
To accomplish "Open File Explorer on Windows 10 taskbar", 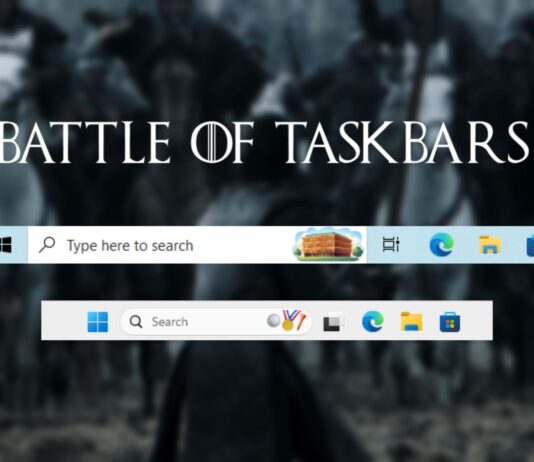I will point(490,244).
